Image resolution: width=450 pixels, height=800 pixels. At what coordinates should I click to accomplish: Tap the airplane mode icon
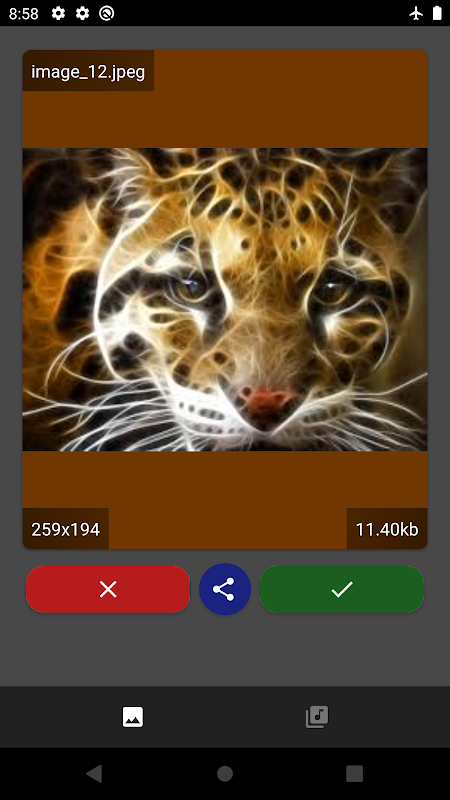tap(416, 13)
